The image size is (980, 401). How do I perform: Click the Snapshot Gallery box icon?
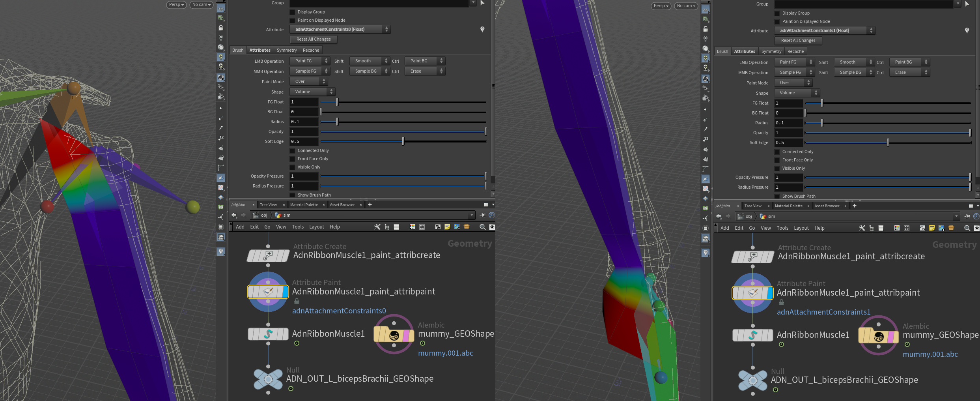467,227
